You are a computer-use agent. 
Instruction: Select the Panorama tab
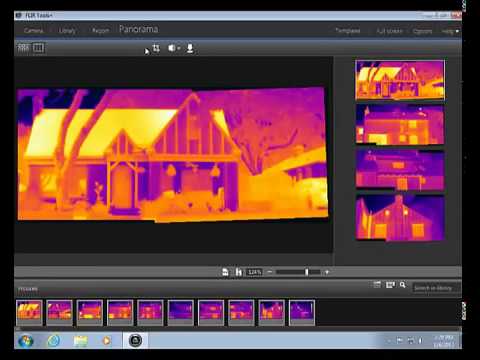139,29
